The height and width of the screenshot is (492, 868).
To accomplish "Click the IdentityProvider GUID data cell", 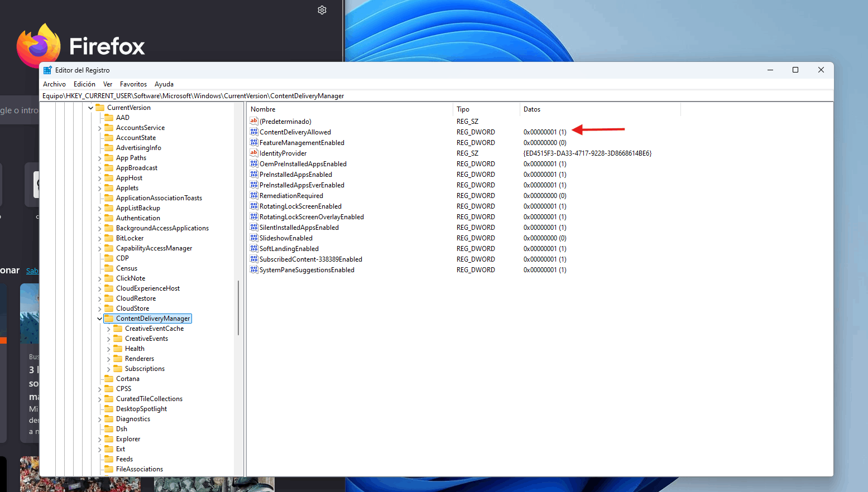I will point(587,153).
